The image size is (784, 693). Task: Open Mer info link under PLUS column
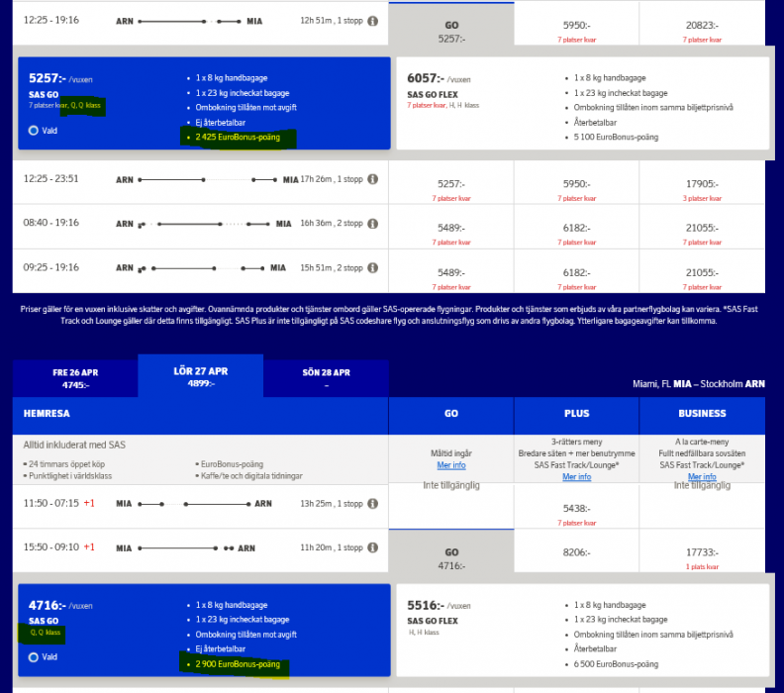[576, 476]
